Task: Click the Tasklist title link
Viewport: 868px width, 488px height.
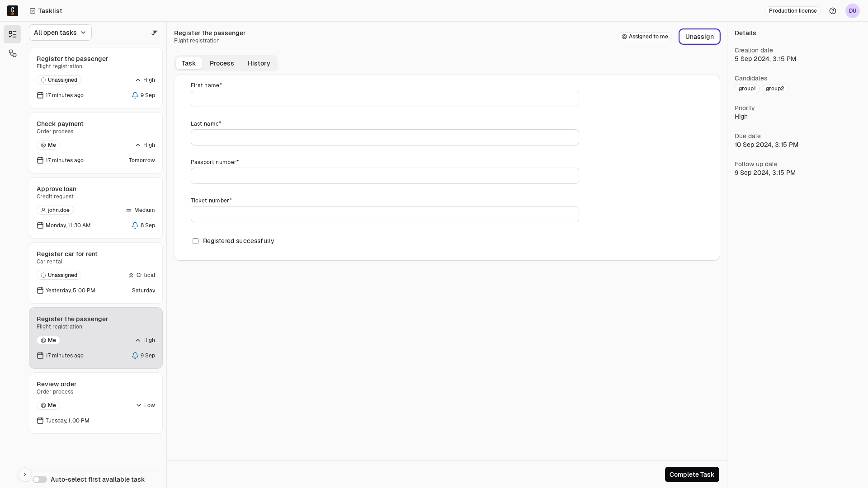Action: [50, 11]
